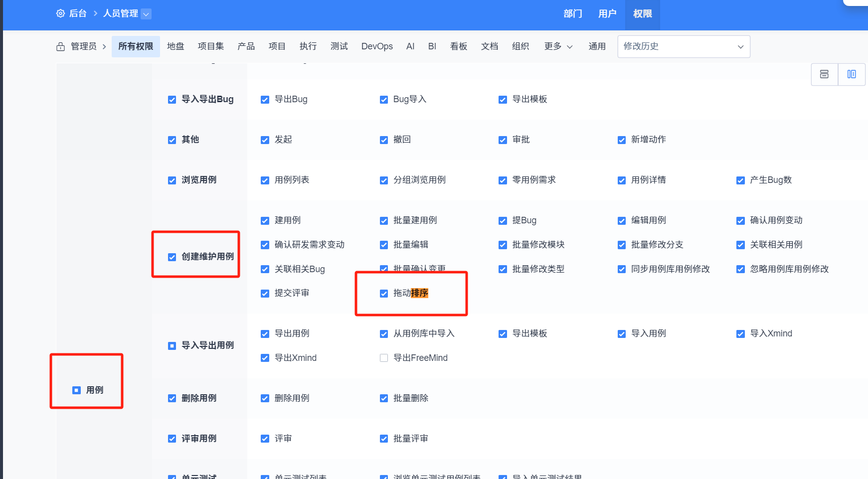Expand the 更多 menu
The image size is (868, 479).
point(558,46)
